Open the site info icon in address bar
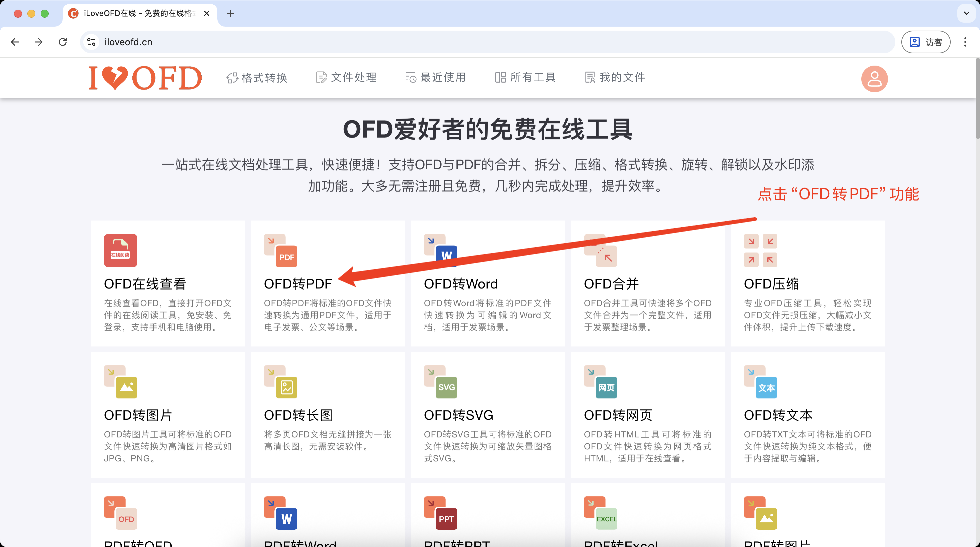 coord(91,42)
